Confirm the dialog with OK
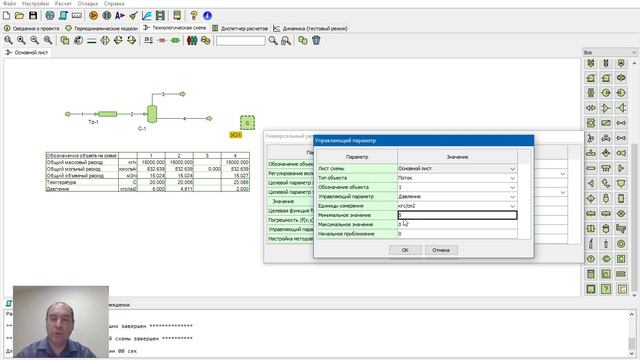This screenshot has width=640, height=360. point(405,250)
